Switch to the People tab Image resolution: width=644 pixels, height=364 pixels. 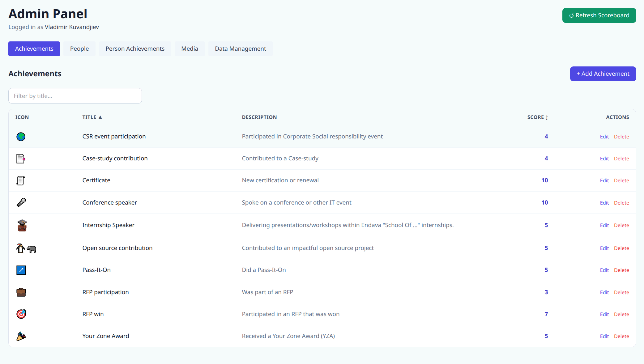tap(79, 49)
